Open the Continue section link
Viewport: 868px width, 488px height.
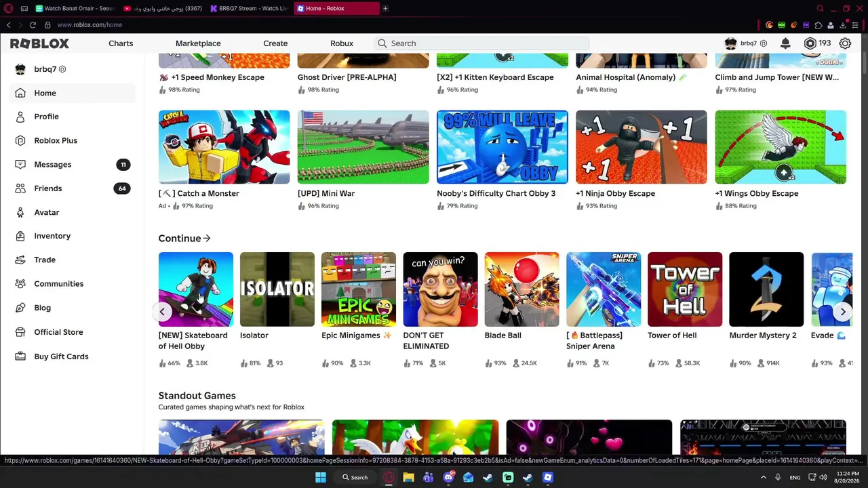[x=184, y=239]
